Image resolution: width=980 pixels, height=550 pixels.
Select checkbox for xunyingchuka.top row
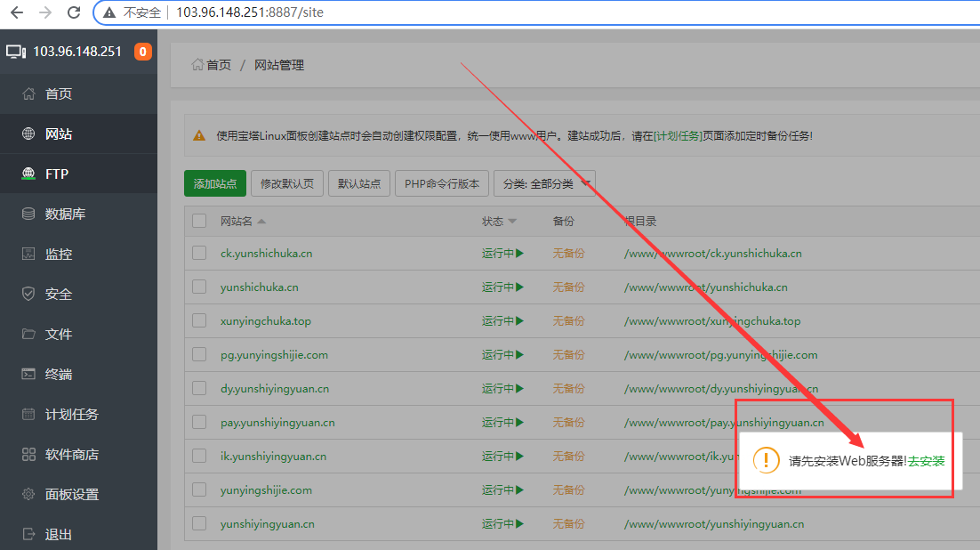[199, 321]
